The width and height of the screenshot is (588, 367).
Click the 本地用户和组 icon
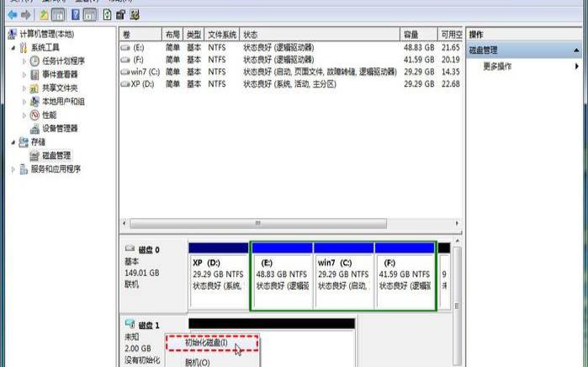[34, 102]
